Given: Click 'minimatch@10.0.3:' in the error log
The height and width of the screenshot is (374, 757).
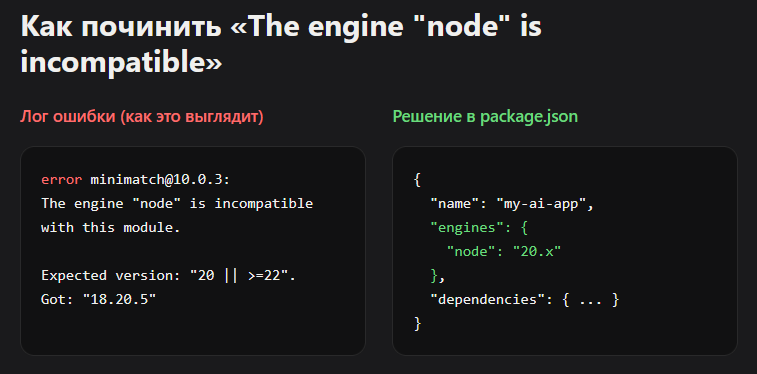Looking at the screenshot, I should [161, 180].
